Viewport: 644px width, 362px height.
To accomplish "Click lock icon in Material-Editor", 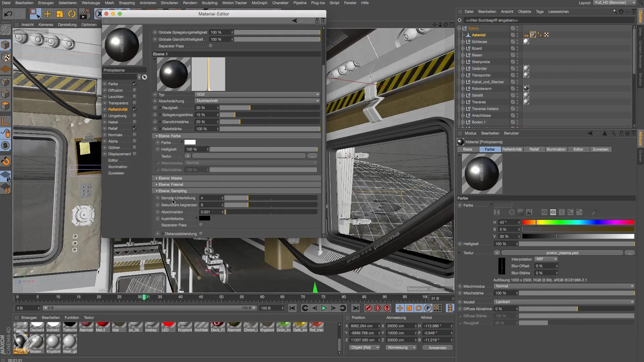I will [x=317, y=21].
